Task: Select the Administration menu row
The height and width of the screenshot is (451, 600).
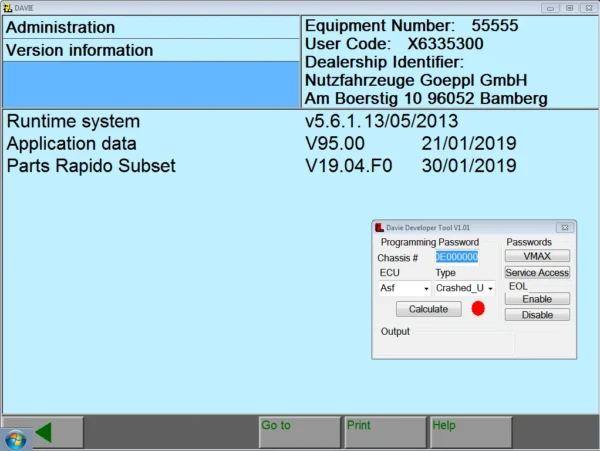Action: (x=151, y=27)
